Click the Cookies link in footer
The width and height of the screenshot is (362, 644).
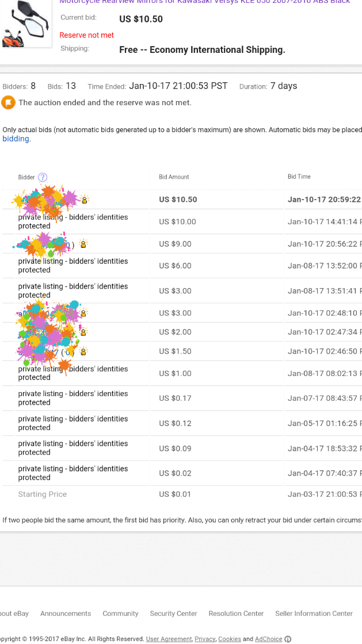229,639
